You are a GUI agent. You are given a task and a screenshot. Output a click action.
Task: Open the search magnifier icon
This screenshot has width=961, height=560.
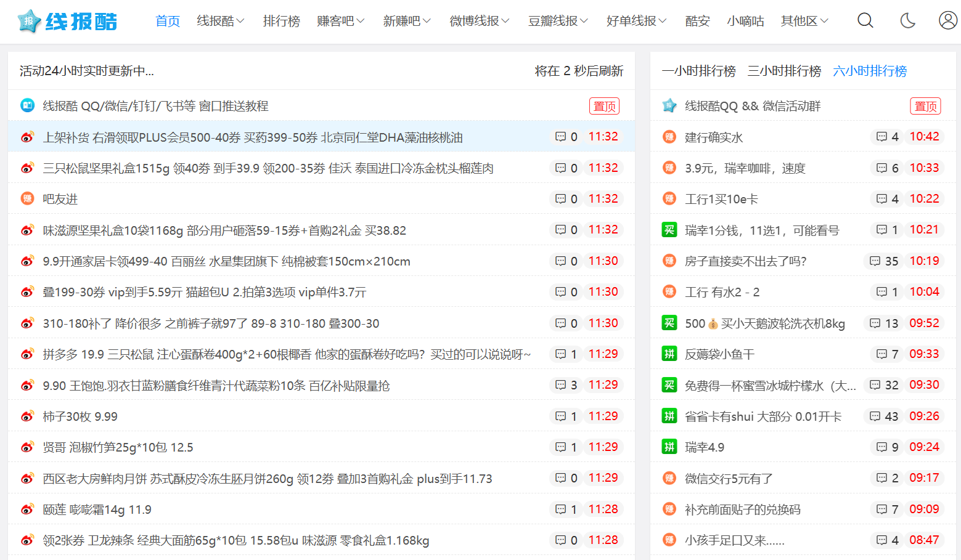click(x=865, y=21)
